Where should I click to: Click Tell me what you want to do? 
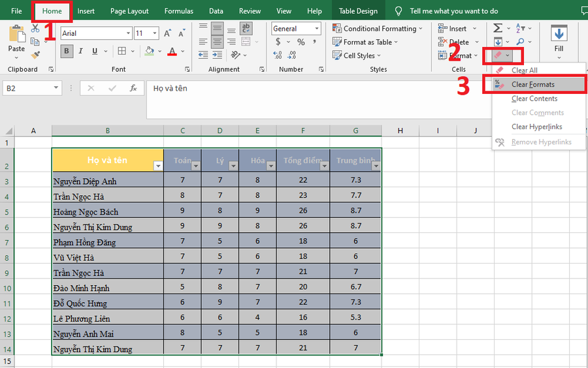tap(454, 11)
